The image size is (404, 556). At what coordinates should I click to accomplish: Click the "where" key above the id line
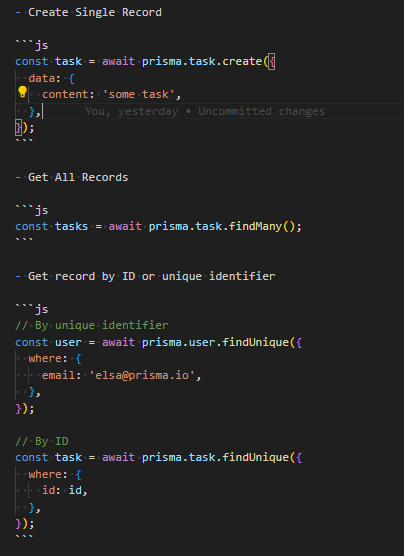(45, 474)
